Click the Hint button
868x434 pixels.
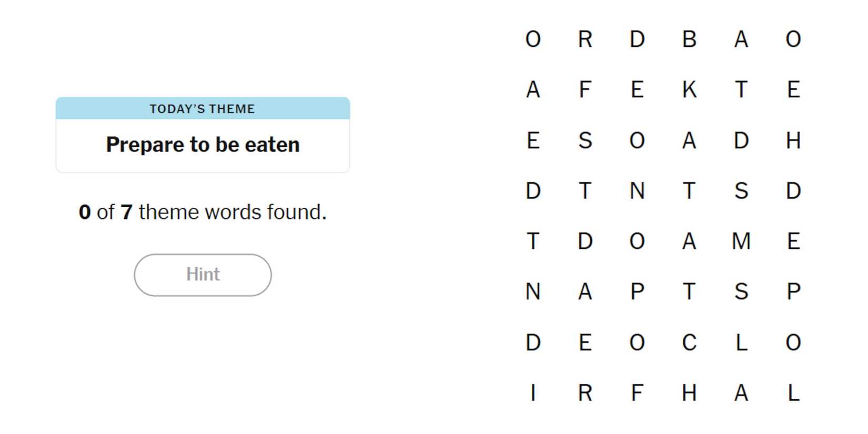point(203,275)
